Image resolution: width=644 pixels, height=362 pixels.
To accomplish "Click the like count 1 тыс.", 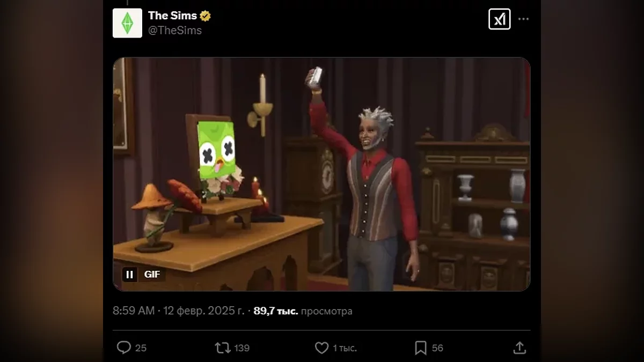I will pos(345,348).
